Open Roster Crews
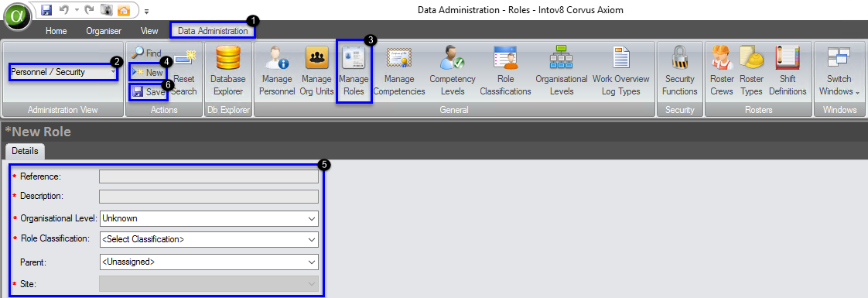 722,71
